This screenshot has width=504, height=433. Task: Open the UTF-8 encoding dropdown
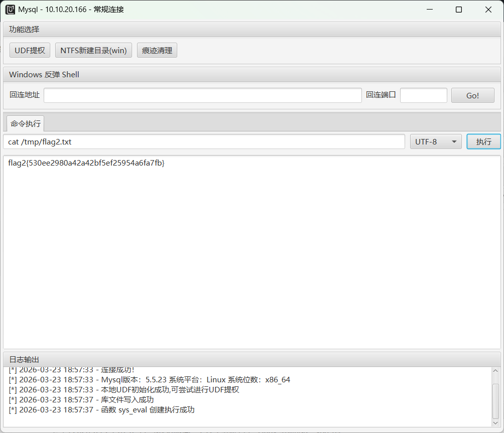point(436,141)
